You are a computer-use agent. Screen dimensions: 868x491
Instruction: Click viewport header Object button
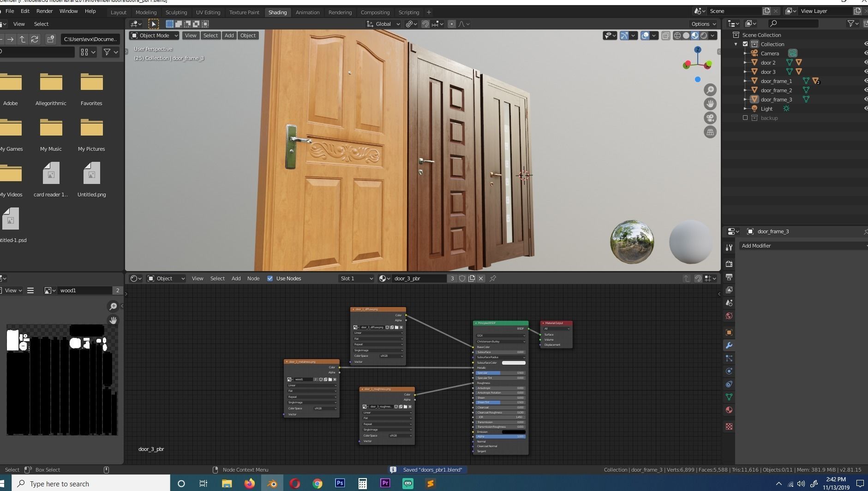click(248, 35)
